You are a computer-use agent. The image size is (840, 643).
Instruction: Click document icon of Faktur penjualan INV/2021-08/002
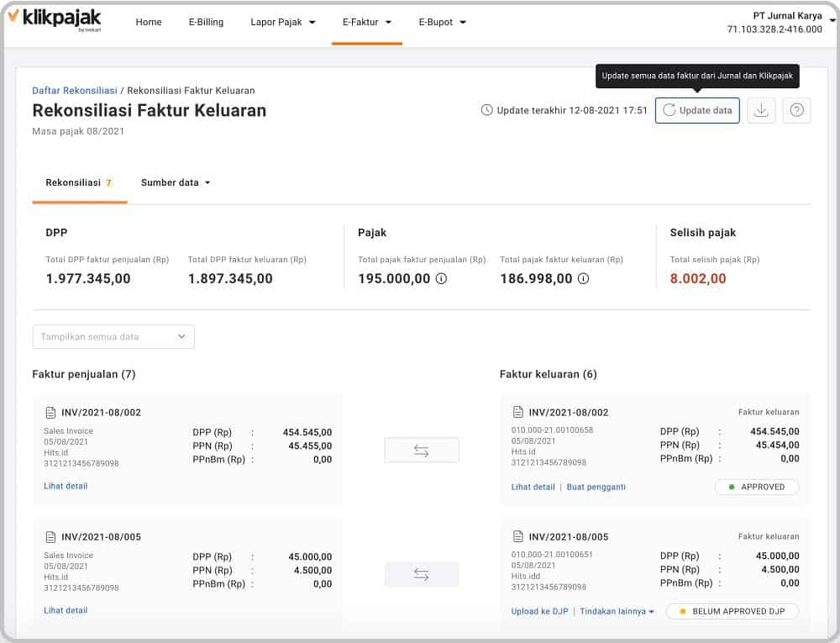(x=51, y=413)
